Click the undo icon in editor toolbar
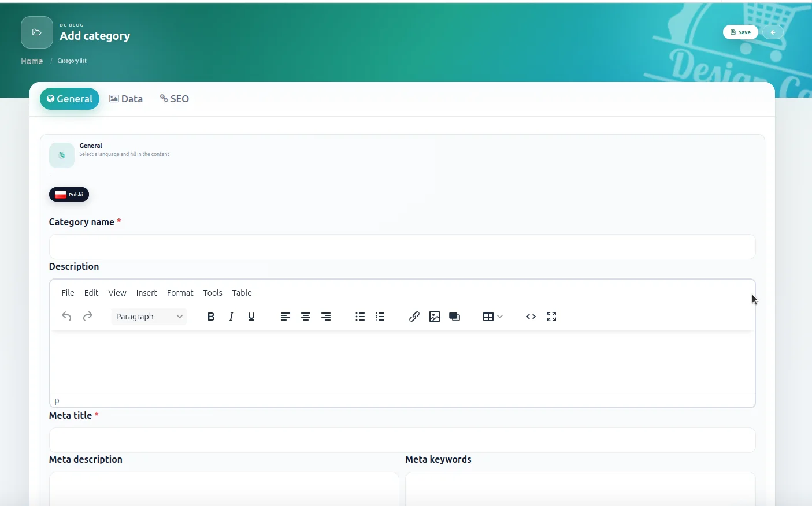812x506 pixels. pyautogui.click(x=66, y=317)
